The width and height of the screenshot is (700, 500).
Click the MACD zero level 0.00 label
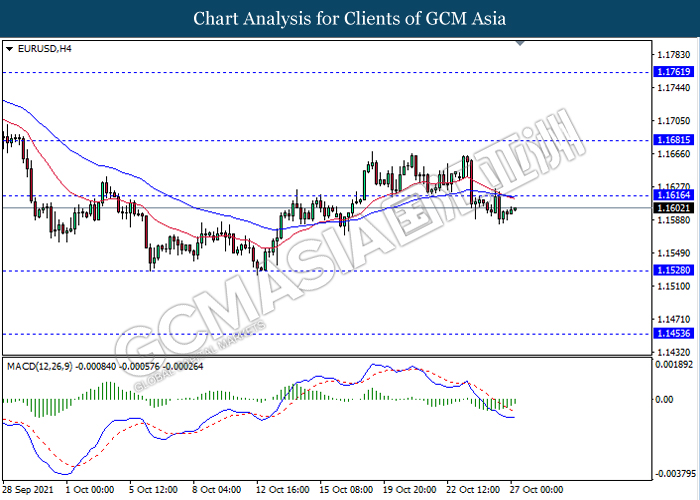664,400
